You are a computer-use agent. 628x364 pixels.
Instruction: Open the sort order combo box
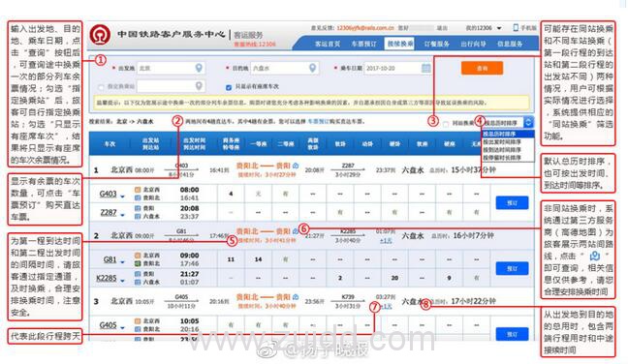coord(508,122)
